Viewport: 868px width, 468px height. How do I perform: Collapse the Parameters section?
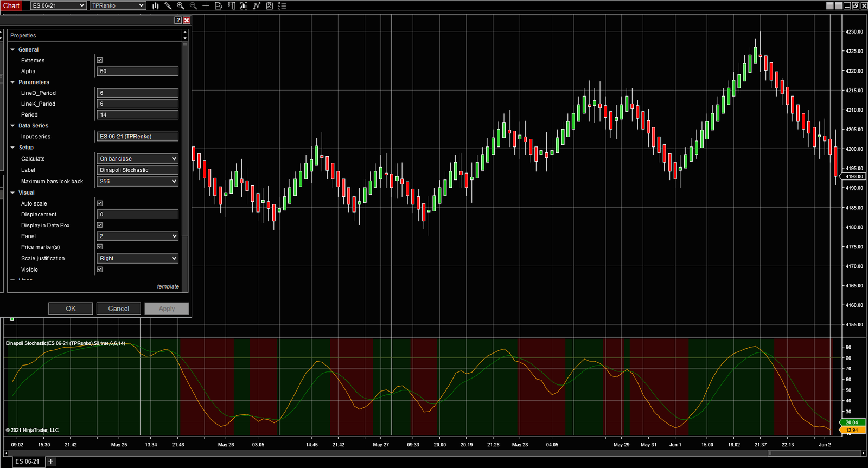(12, 82)
